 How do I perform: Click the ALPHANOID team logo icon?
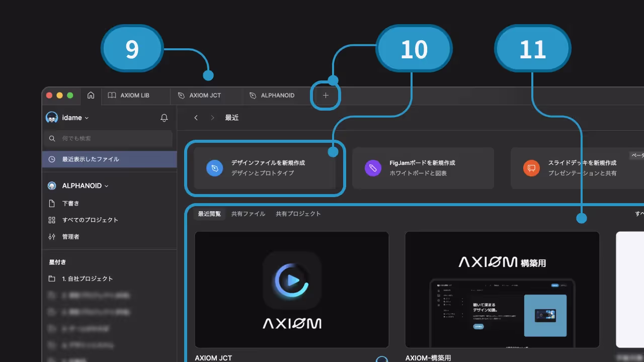click(52, 186)
